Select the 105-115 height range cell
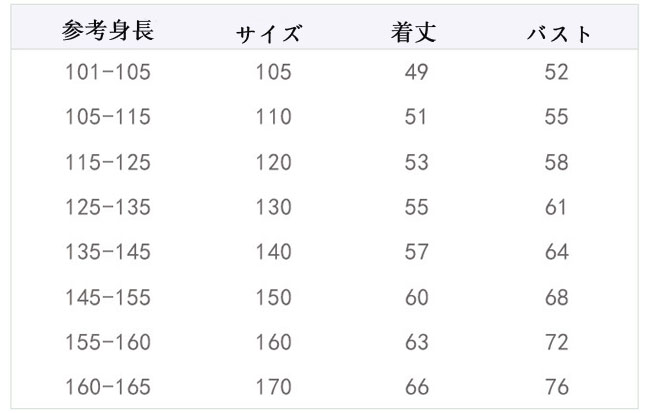Image resolution: width=650 pixels, height=413 pixels. [x=107, y=117]
